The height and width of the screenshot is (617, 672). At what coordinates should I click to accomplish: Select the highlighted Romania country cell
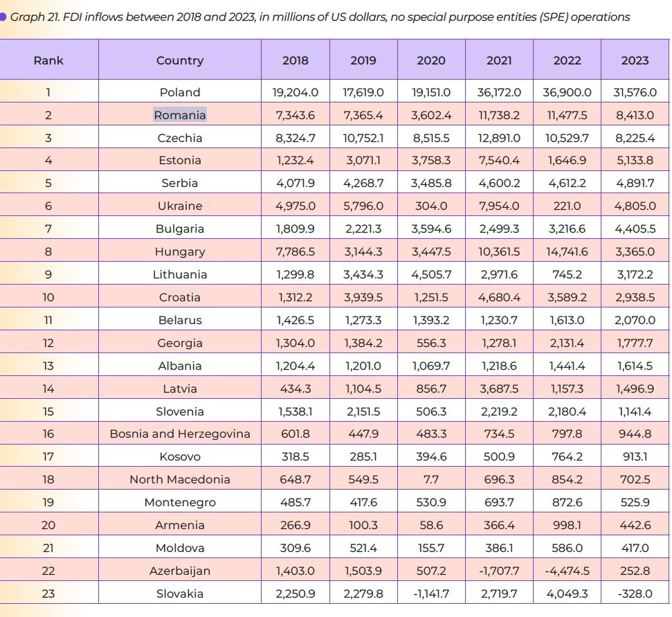pyautogui.click(x=180, y=115)
